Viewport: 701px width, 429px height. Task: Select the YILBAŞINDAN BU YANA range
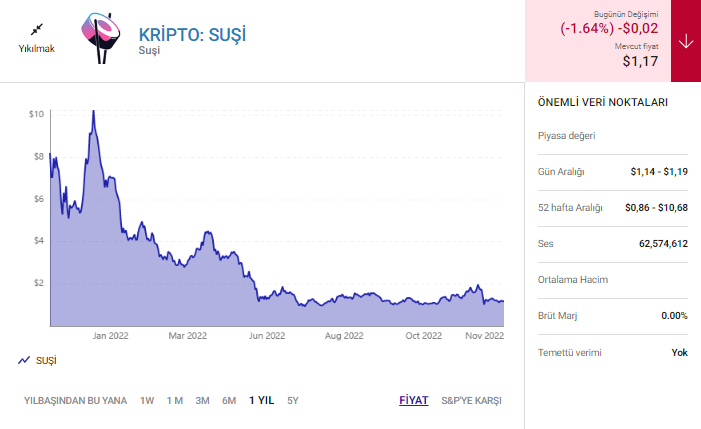click(75, 400)
